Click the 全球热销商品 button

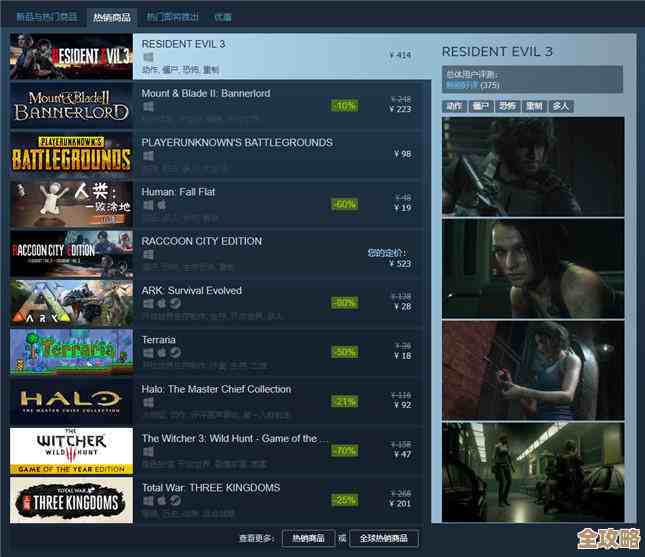click(x=384, y=539)
